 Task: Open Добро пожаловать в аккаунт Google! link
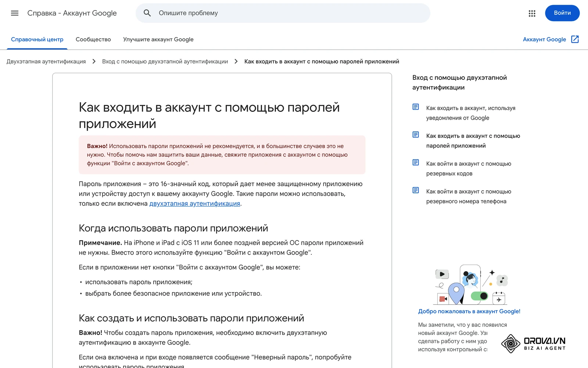click(x=469, y=311)
